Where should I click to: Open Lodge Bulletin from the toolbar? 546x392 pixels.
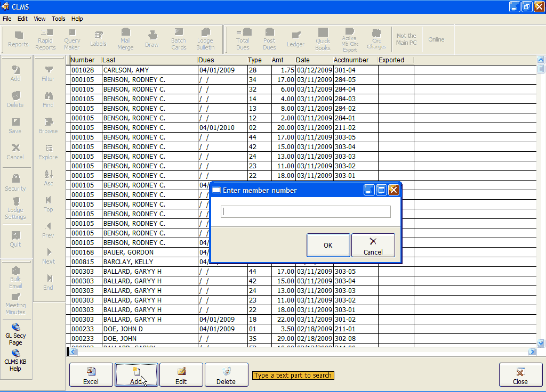(x=205, y=39)
